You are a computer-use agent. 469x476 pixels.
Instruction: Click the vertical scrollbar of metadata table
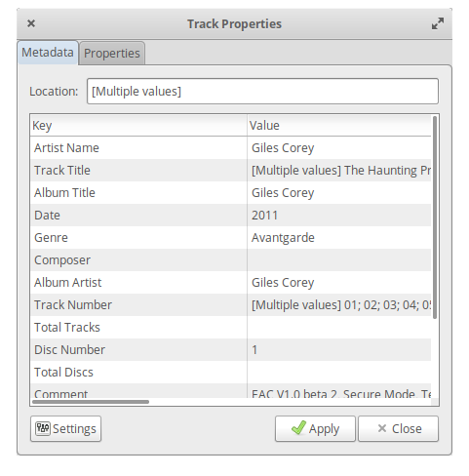click(x=435, y=218)
